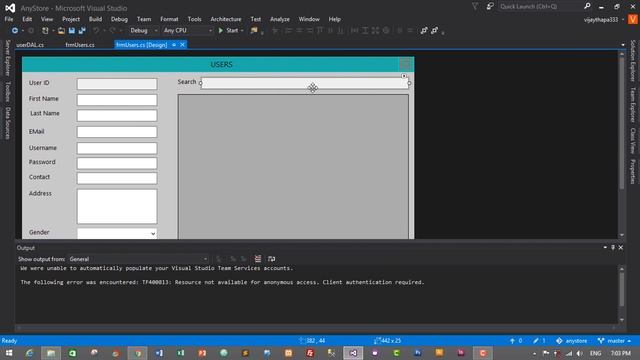Open the File menu
Viewport: 640px width, 360px height.
point(9,19)
